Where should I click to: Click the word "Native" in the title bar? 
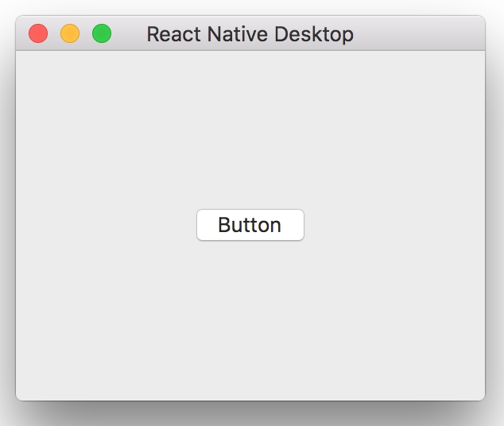[237, 34]
